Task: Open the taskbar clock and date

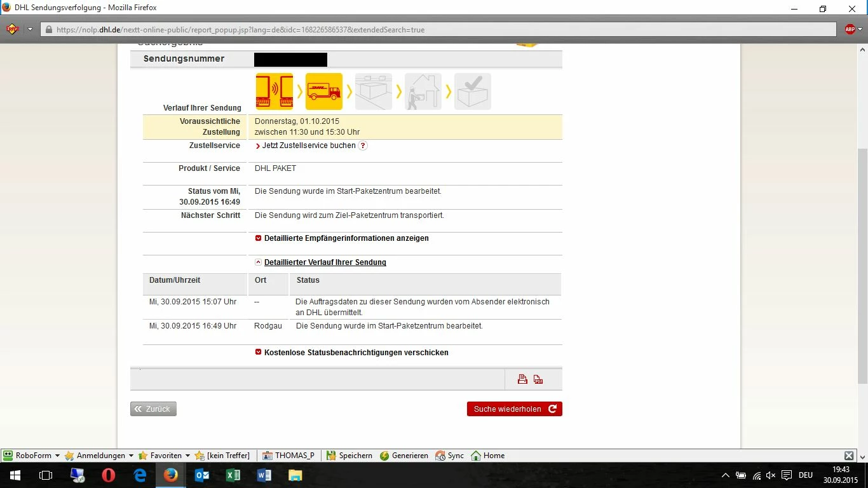Action: [841, 475]
